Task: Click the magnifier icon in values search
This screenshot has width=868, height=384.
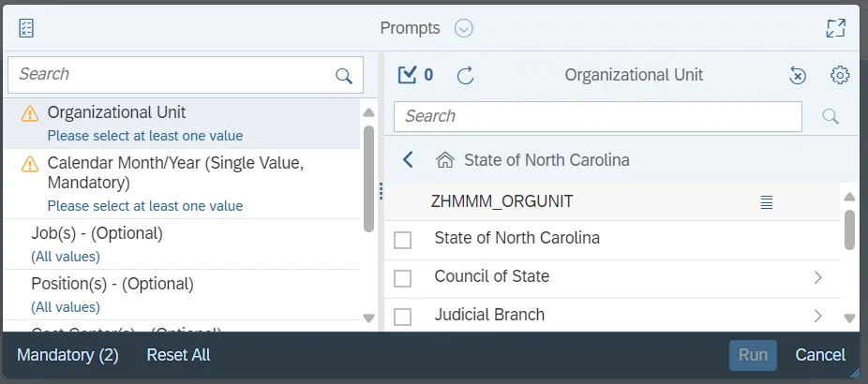Action: [x=830, y=116]
